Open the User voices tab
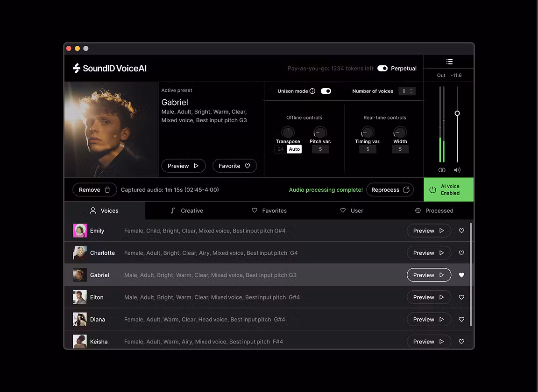This screenshot has height=392, width=538. click(352, 210)
